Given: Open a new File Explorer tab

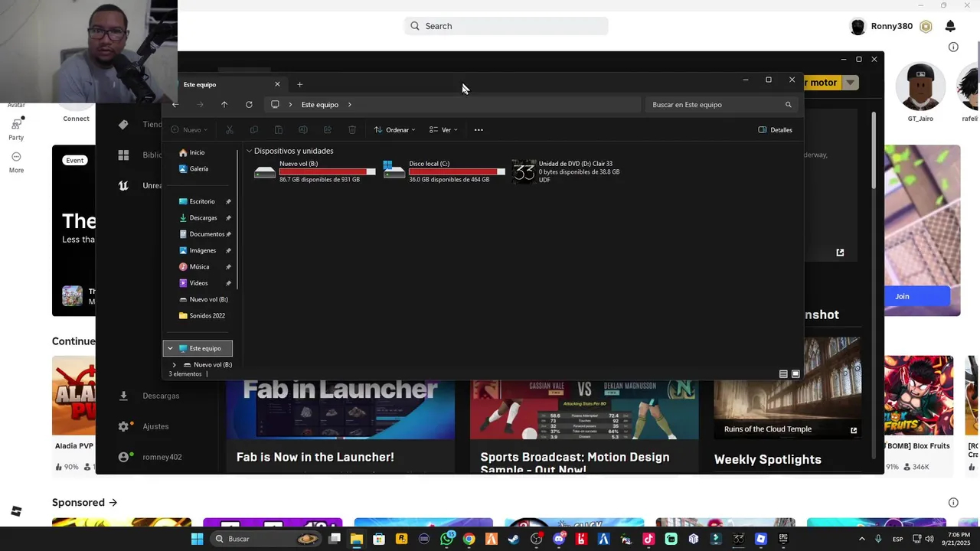Looking at the screenshot, I should click(x=299, y=84).
